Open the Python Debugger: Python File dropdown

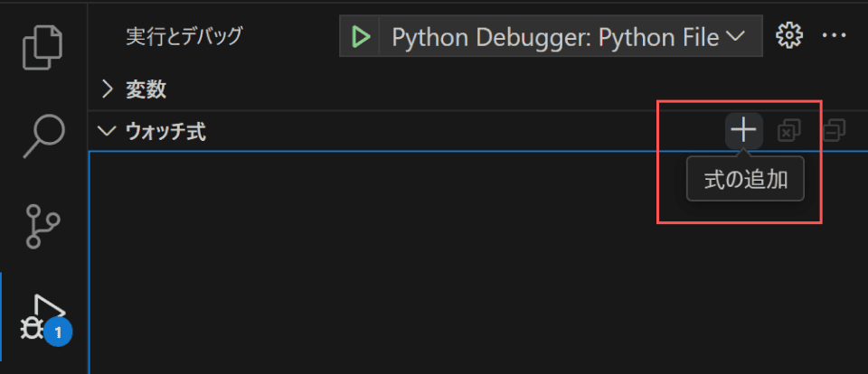pyautogui.click(x=571, y=37)
